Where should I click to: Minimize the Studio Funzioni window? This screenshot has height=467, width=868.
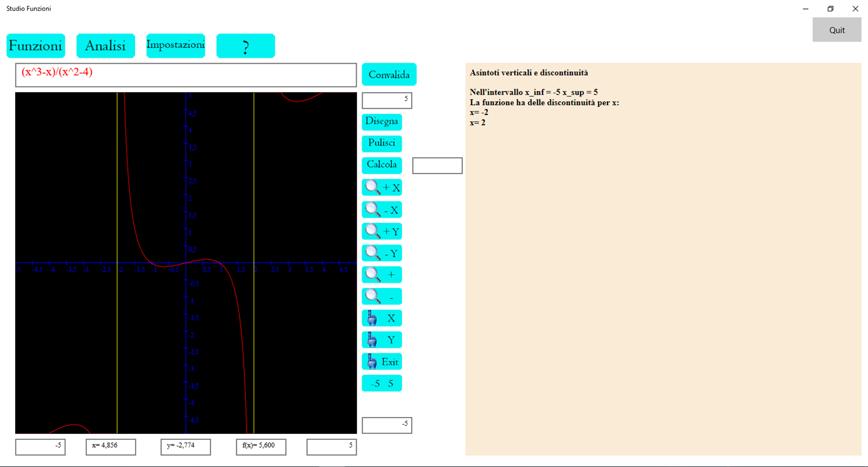pyautogui.click(x=806, y=9)
